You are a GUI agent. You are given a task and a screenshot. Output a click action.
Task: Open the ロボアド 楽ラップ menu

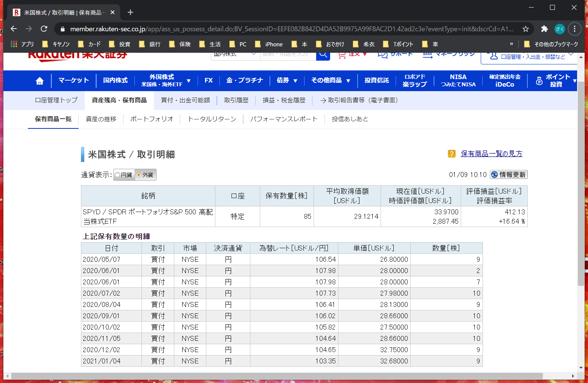click(415, 81)
